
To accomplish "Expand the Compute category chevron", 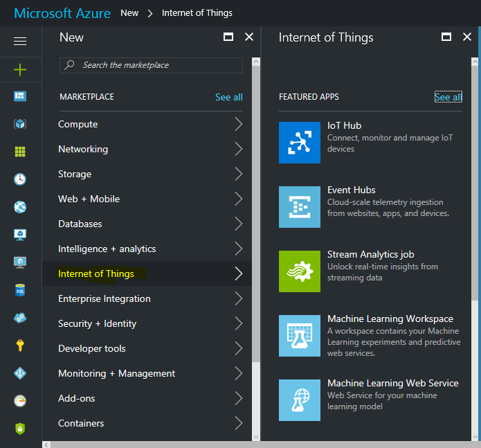I will coord(238,125).
